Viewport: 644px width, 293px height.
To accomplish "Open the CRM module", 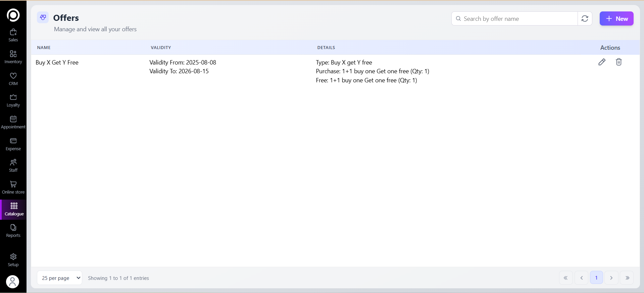I will point(13,79).
